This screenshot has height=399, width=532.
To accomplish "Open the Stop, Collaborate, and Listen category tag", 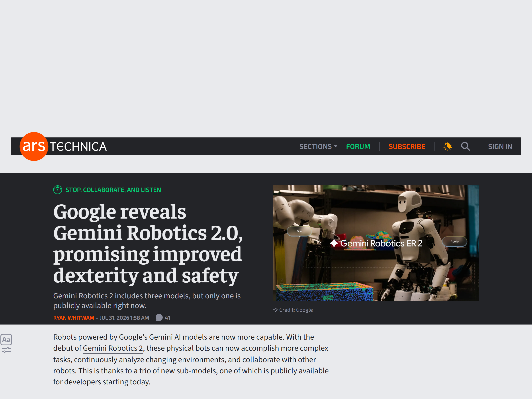I will tap(113, 190).
